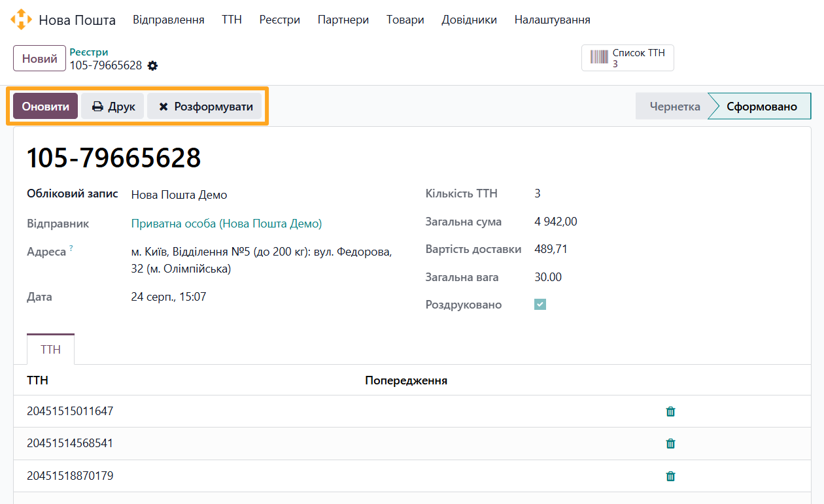Screen dimensions: 824x504
Task: Click the Нова Пошта app title
Action: [77, 20]
